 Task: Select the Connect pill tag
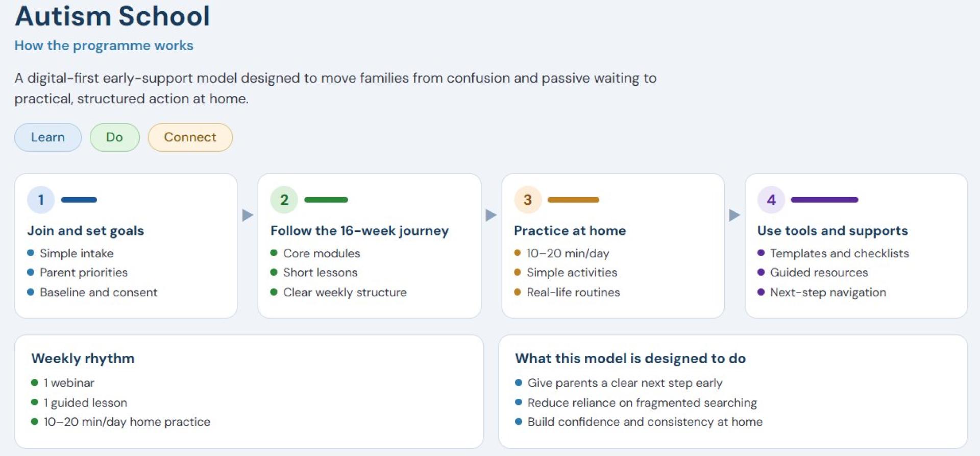click(x=190, y=137)
